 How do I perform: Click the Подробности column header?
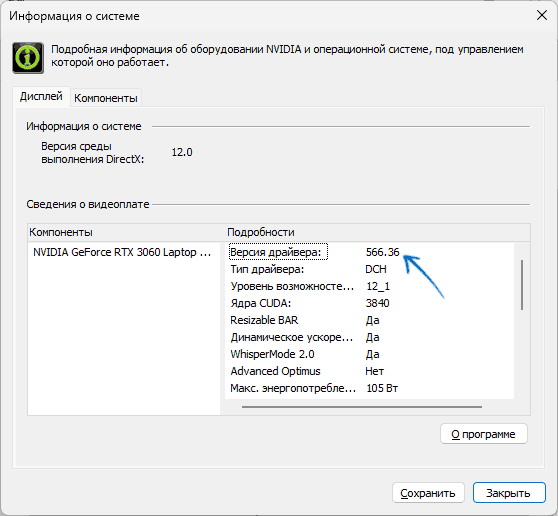tap(378, 232)
